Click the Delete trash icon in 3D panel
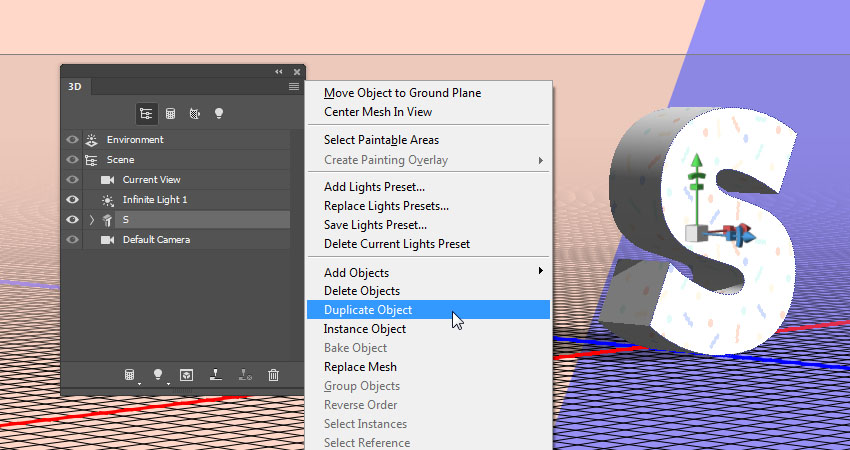Screen dimensions: 850x450 (x=274, y=375)
